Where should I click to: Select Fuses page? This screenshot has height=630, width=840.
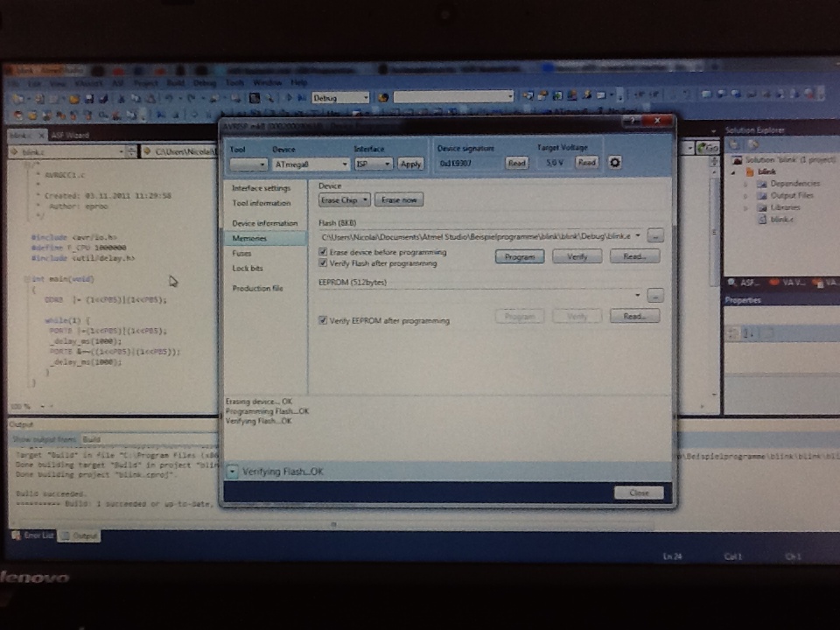tap(241, 253)
